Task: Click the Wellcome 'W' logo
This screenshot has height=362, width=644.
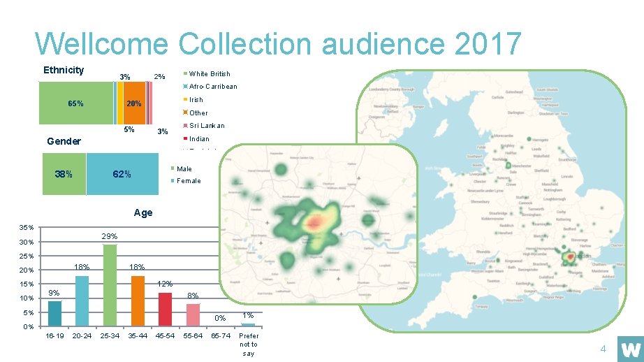Action: [631, 349]
